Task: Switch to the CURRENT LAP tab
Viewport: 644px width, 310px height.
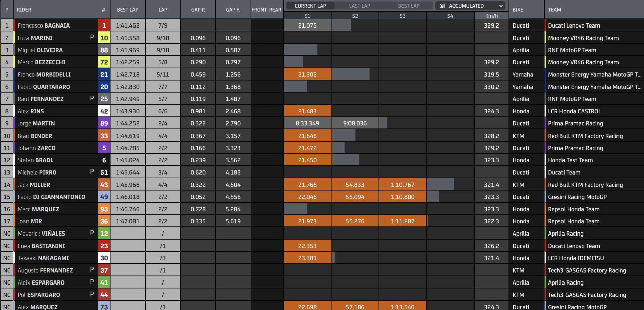Action: pyautogui.click(x=310, y=6)
